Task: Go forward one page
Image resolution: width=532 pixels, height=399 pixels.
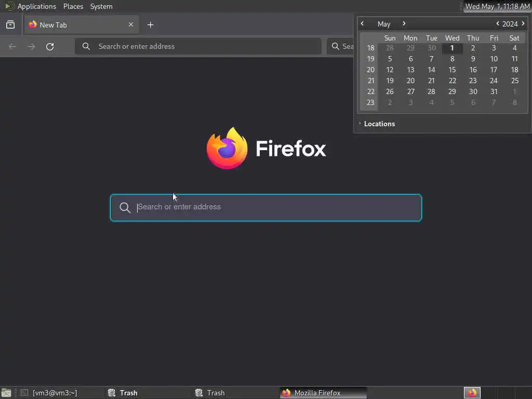Action: click(x=31, y=46)
